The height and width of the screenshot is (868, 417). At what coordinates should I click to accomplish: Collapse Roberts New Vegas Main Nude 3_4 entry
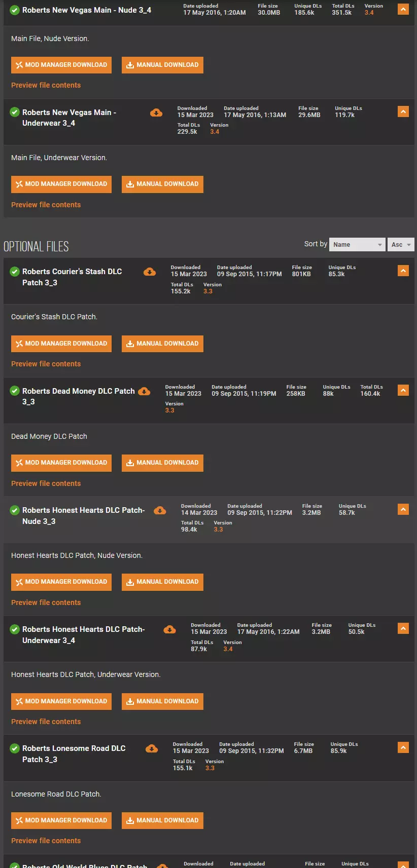coord(403,9)
